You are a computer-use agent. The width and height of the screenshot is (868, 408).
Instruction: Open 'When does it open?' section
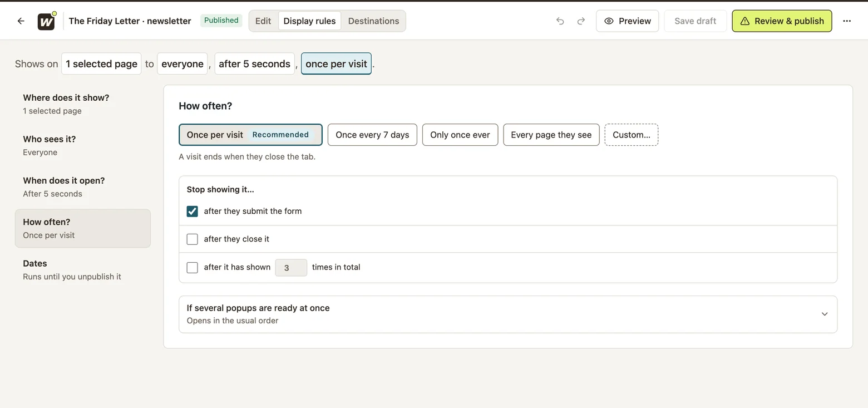point(83,187)
